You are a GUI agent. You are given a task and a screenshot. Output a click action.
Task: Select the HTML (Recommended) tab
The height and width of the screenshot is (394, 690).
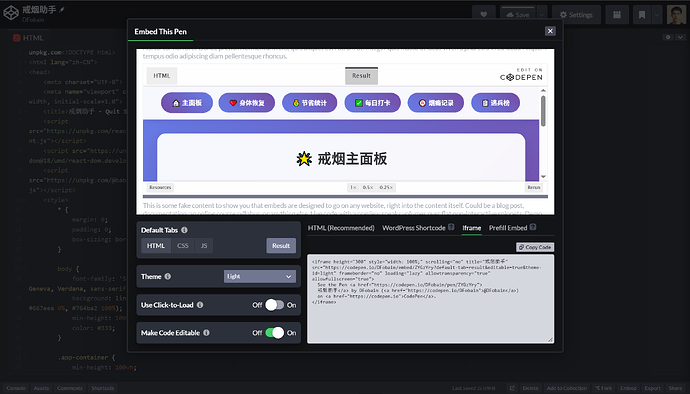(x=341, y=228)
